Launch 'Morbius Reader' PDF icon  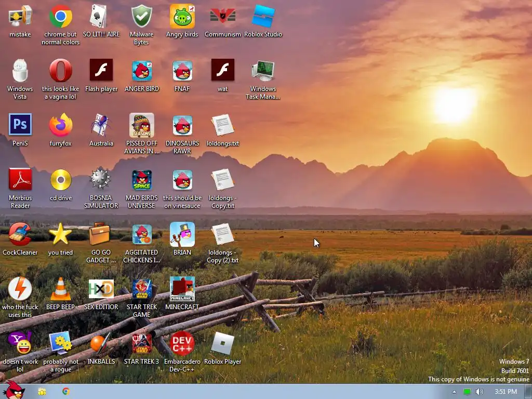click(20, 179)
